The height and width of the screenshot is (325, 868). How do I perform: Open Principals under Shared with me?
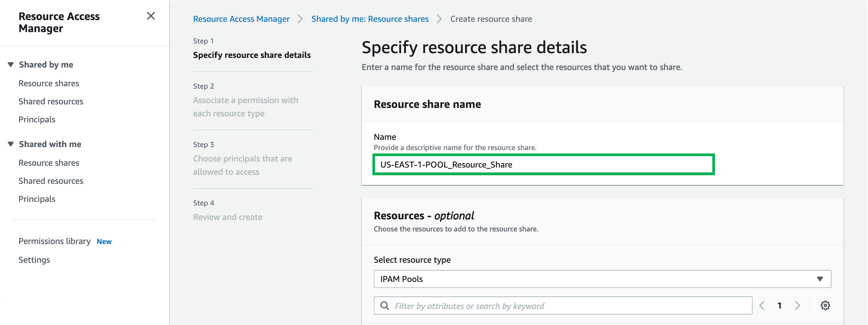click(x=37, y=199)
